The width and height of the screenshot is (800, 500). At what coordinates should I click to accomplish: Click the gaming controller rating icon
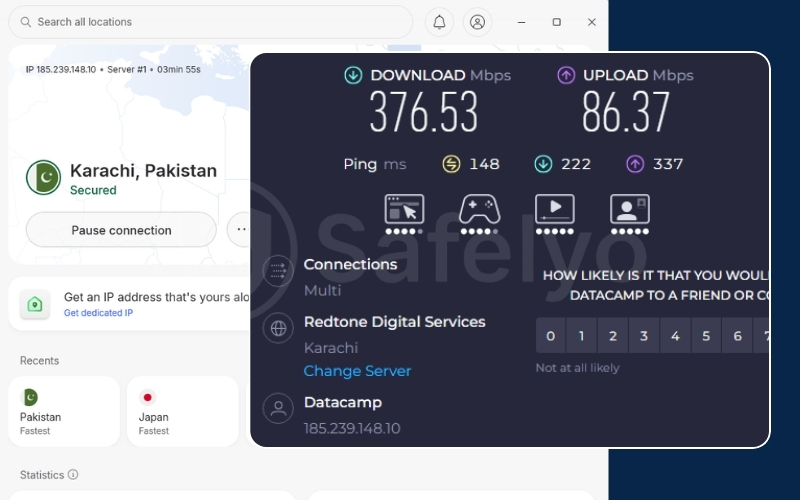[480, 209]
